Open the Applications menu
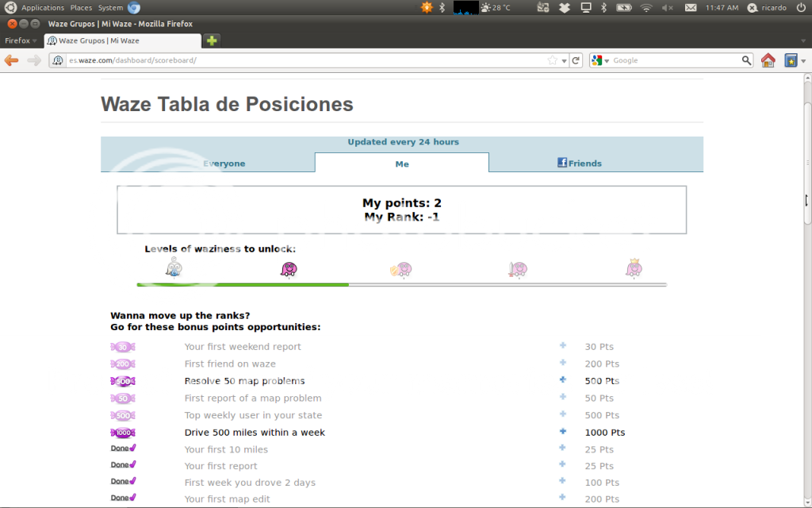The height and width of the screenshot is (508, 812). 43,8
